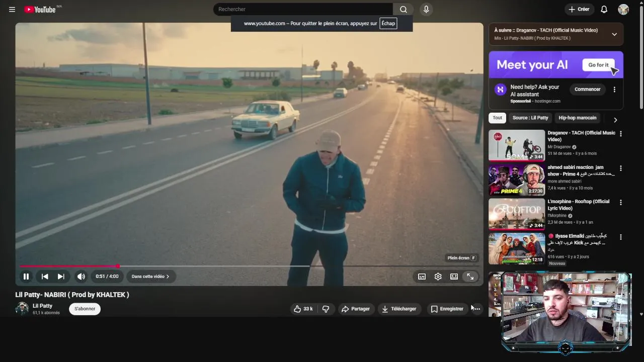The height and width of the screenshot is (362, 644).
Task: Open options for L'morphine Rooftop video
Action: tap(621, 202)
